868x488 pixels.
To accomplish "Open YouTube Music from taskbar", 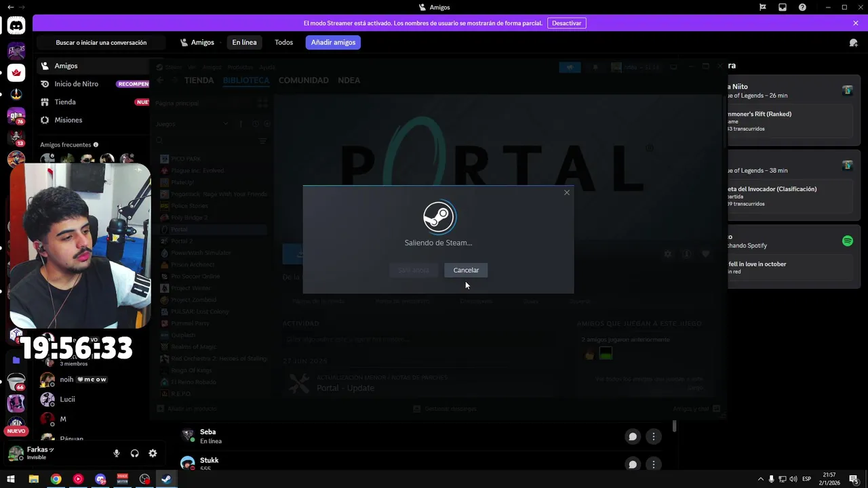I will coord(78,479).
